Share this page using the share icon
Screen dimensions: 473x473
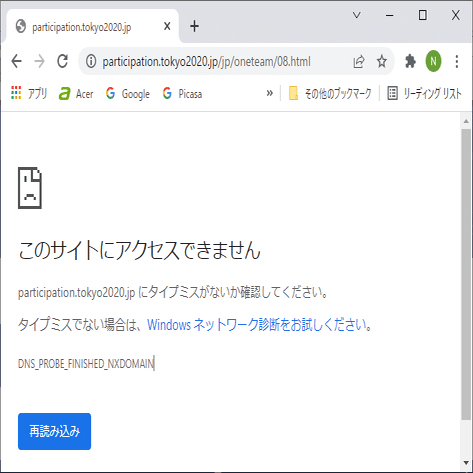[359, 62]
